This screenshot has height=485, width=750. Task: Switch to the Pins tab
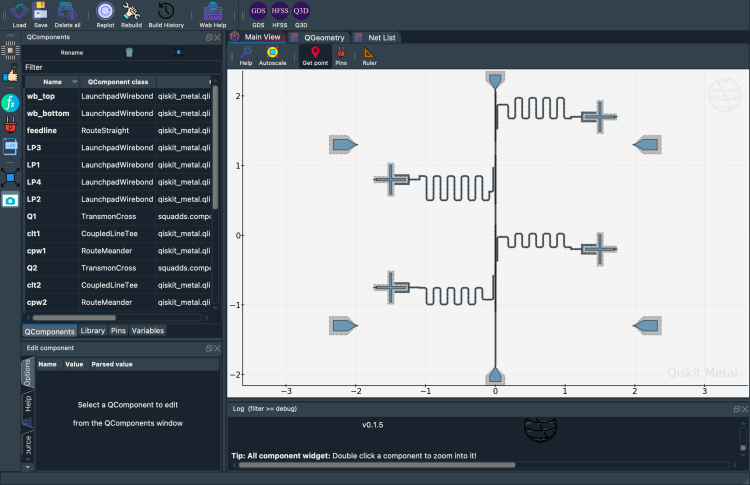(118, 331)
